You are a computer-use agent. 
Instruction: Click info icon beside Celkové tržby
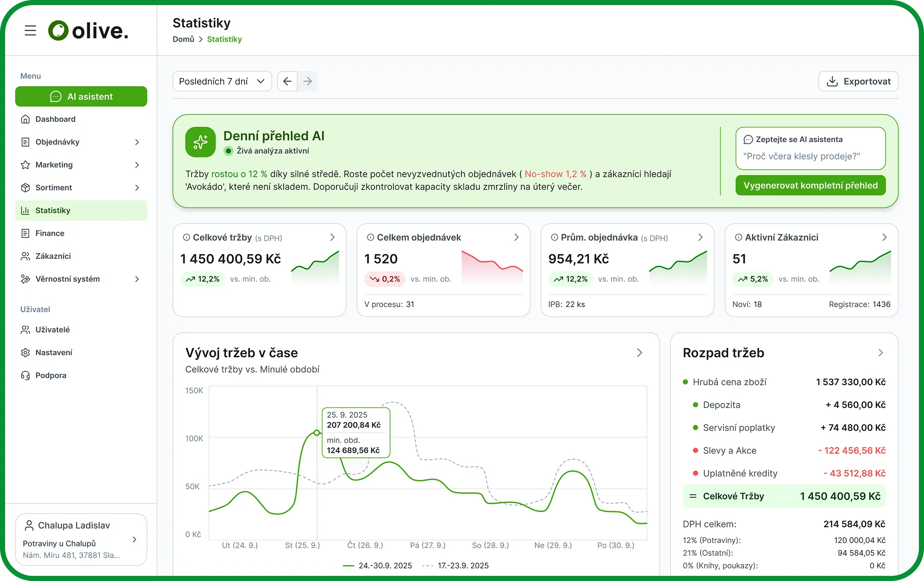(186, 237)
